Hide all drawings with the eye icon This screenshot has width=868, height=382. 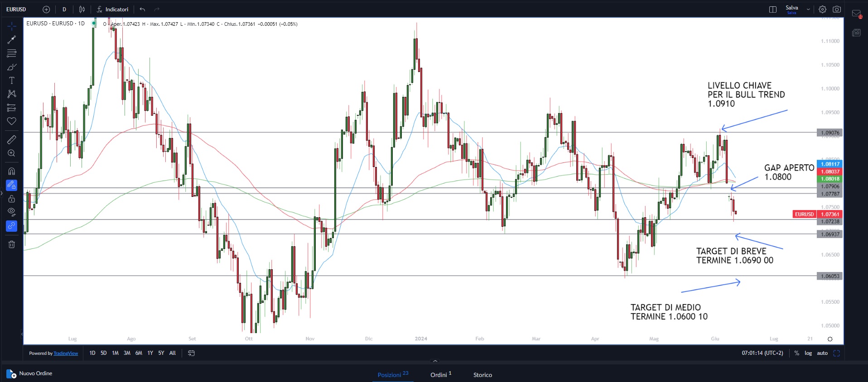[12, 212]
